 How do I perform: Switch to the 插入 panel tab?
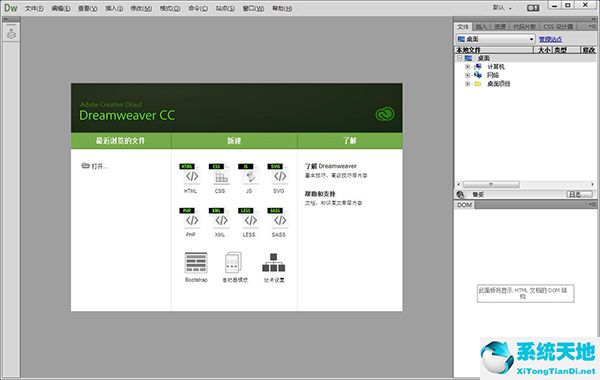[x=481, y=27]
